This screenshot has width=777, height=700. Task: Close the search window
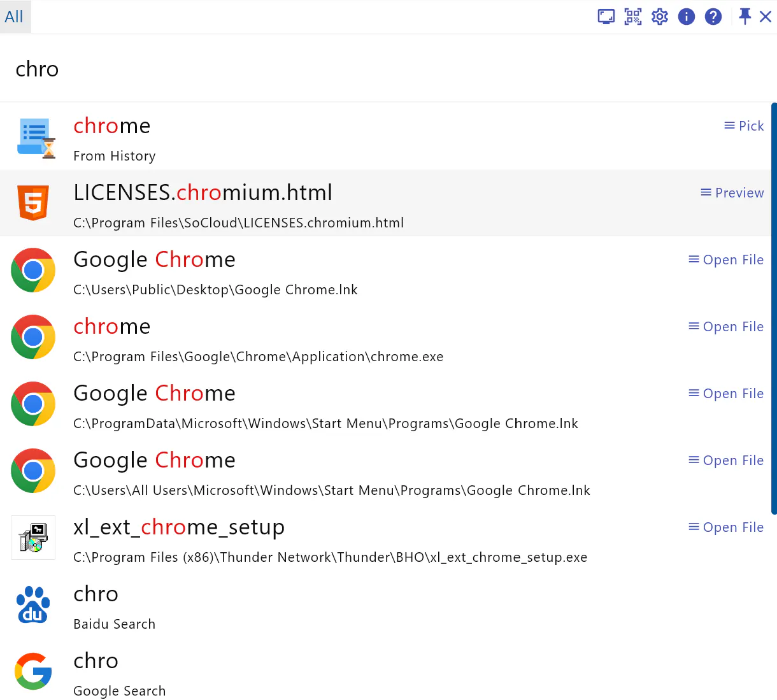coord(766,17)
